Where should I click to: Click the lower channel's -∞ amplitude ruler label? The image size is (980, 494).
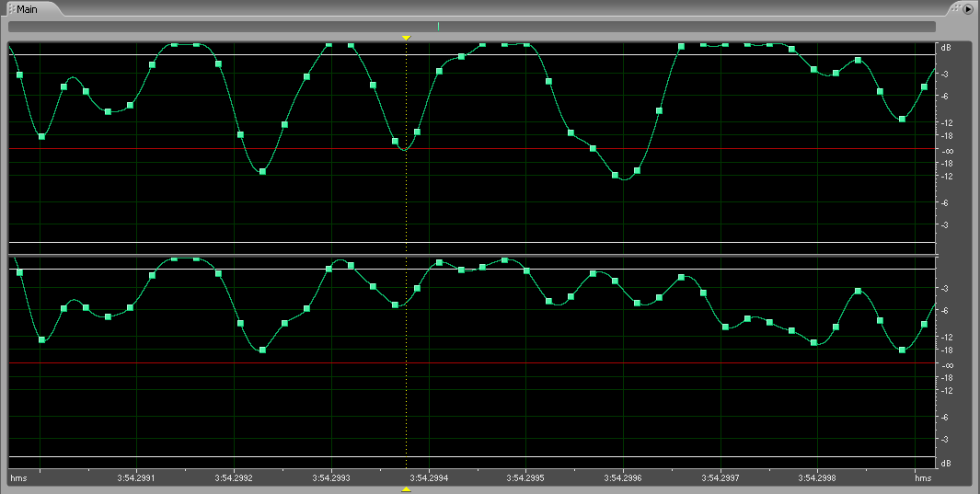tap(947, 364)
